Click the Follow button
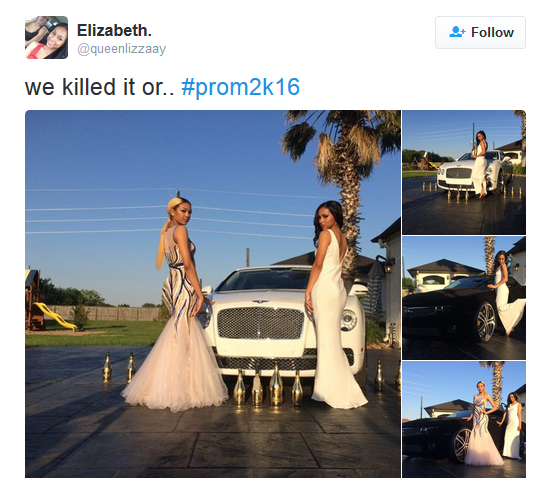Viewport: 550px width, 478px height. (x=480, y=32)
